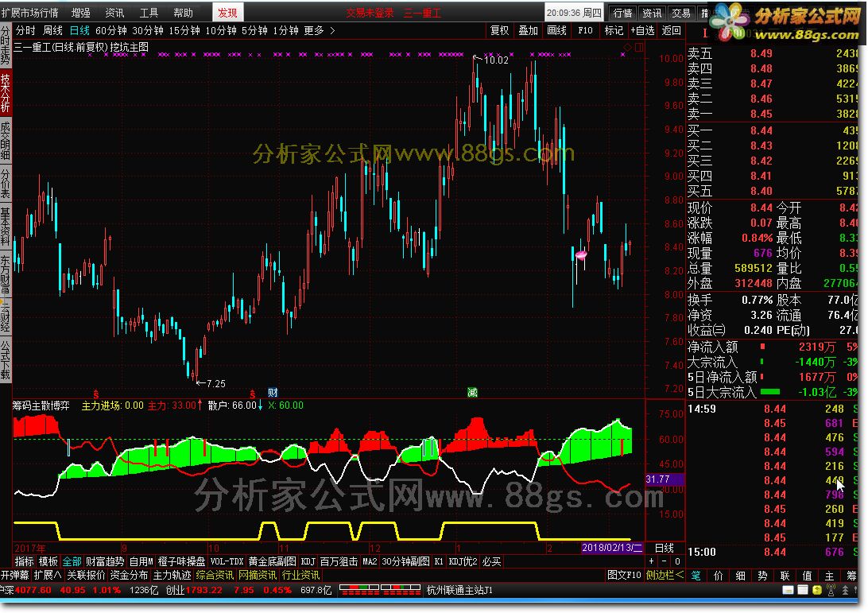Image resolution: width=868 pixels, height=613 pixels.
Task: Open 综合资讯 link
Action: click(x=215, y=575)
